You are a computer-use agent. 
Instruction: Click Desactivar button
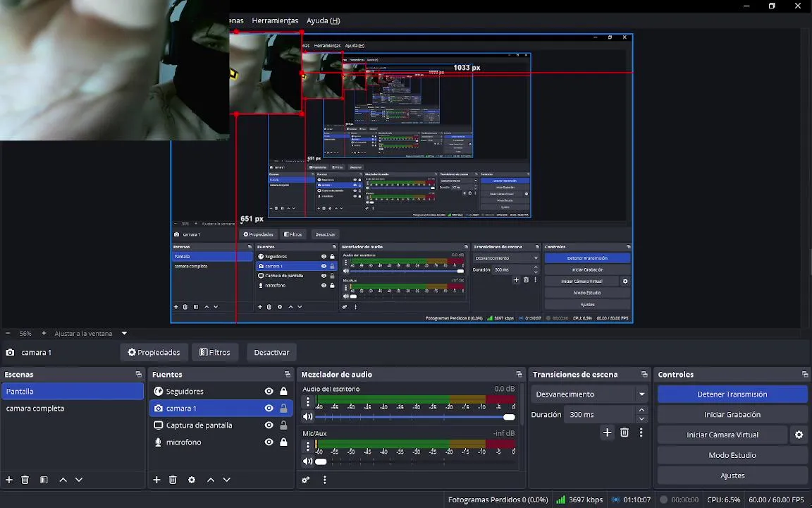point(271,353)
